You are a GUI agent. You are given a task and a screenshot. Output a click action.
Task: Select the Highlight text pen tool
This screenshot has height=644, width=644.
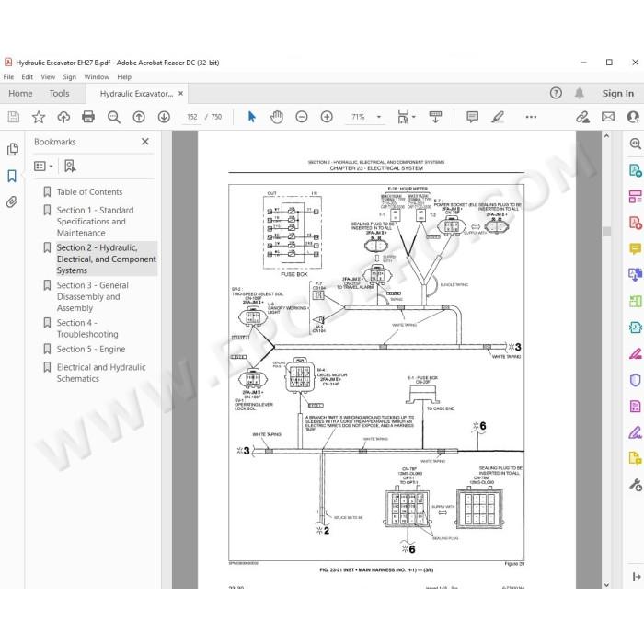tap(498, 117)
